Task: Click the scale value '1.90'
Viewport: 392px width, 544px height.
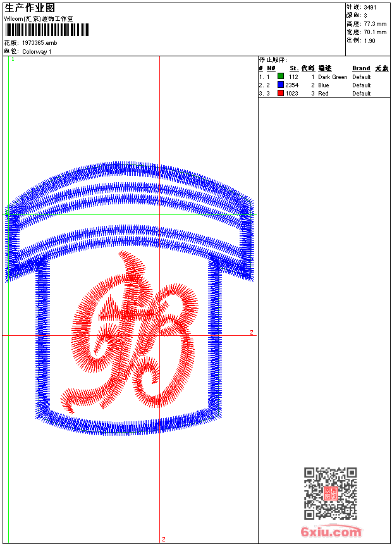Action: pos(369,40)
